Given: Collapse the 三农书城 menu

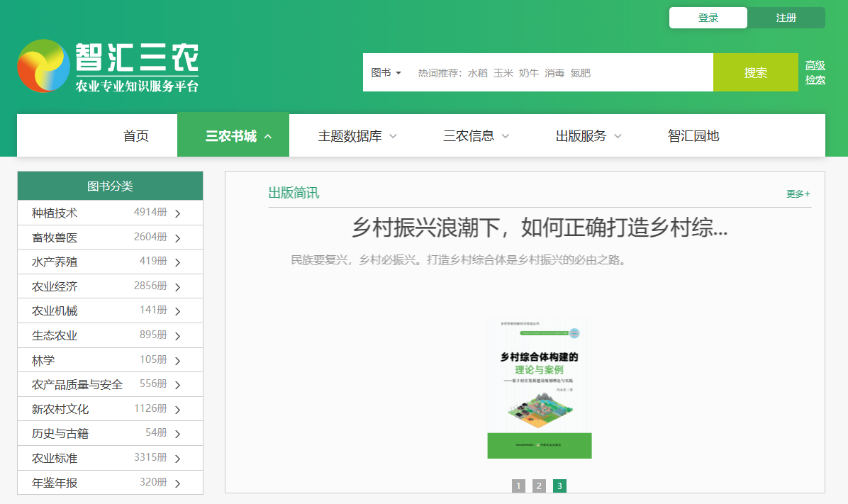Looking at the screenshot, I should (233, 135).
